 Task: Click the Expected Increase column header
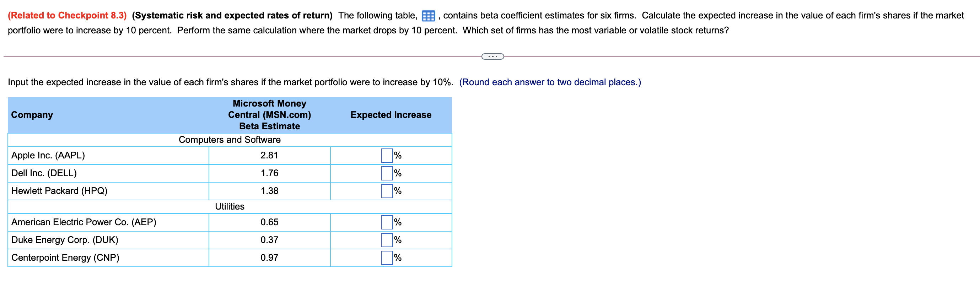pos(391,114)
